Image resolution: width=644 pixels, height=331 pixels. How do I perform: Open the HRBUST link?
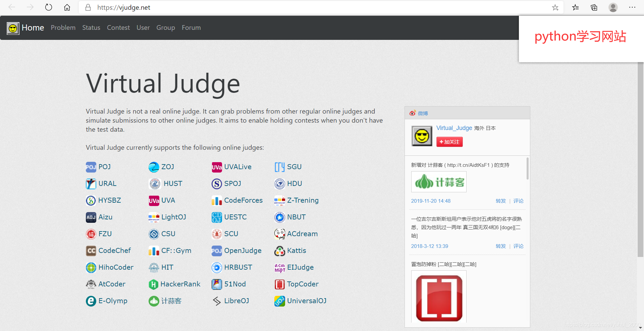238,267
